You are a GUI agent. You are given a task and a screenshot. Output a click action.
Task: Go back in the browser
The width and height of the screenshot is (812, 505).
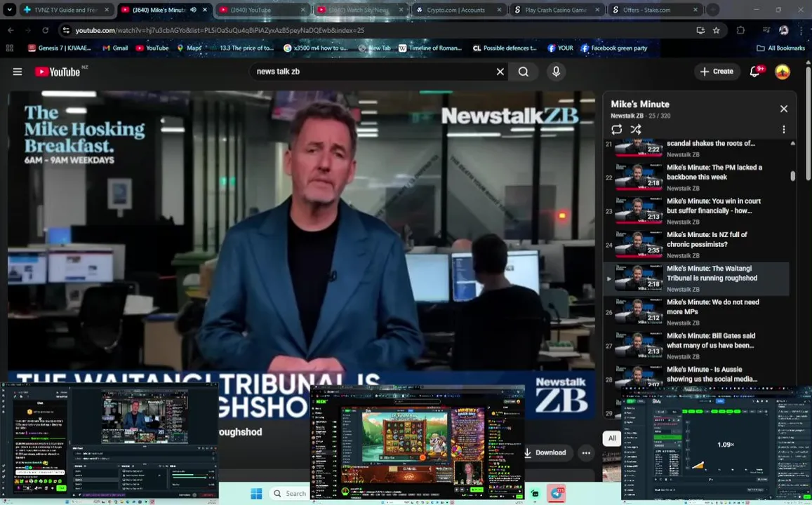click(x=11, y=31)
